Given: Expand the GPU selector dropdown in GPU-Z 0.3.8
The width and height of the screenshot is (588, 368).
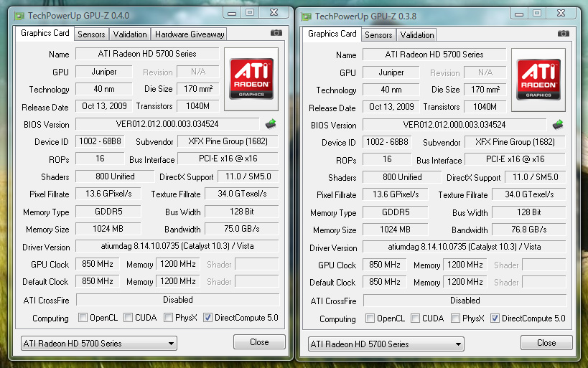Looking at the screenshot, I should coord(386,344).
